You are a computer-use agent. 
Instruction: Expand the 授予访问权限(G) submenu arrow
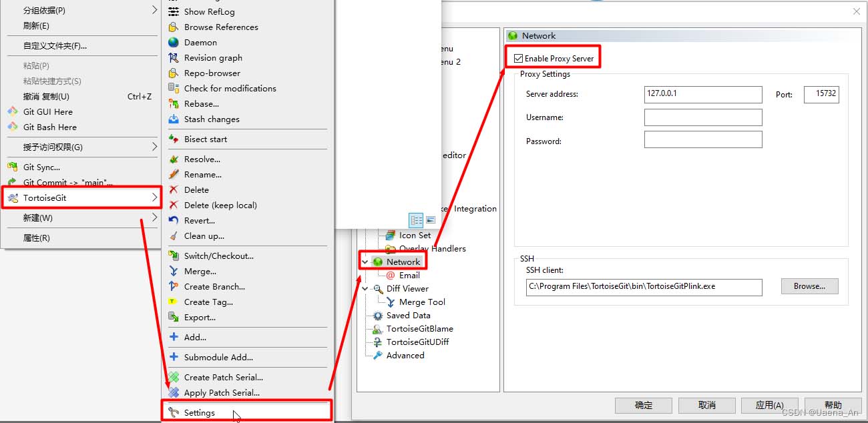[155, 147]
